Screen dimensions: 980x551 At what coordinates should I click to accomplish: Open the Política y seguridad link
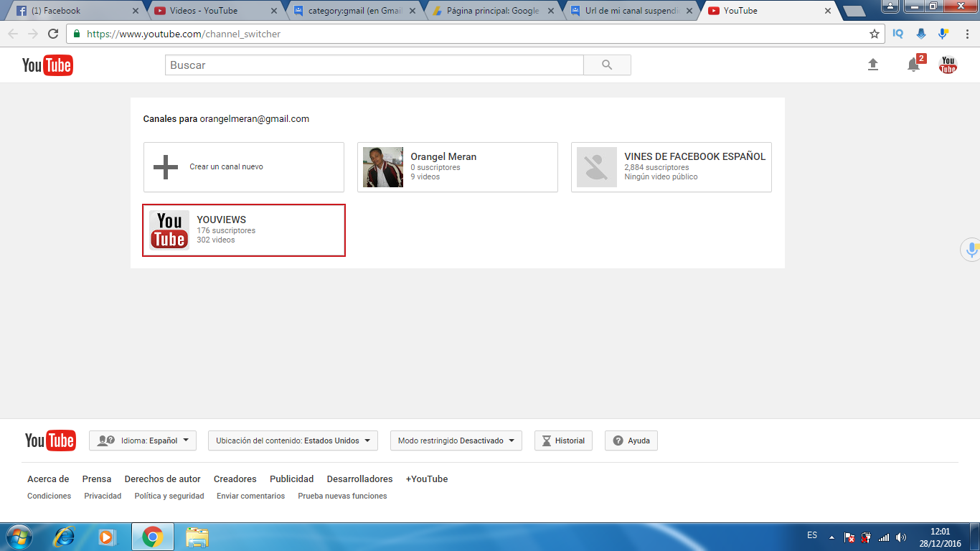coord(169,496)
